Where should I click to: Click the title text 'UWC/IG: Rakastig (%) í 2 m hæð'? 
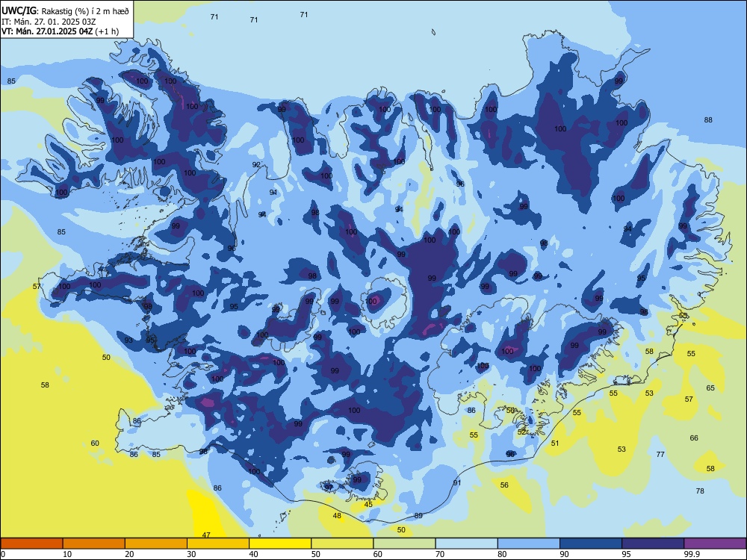65,10
